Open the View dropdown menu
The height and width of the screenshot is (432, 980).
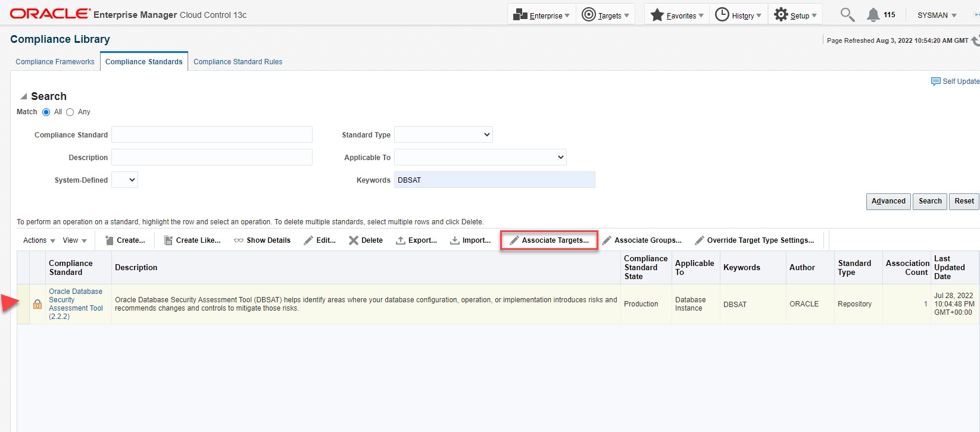75,240
